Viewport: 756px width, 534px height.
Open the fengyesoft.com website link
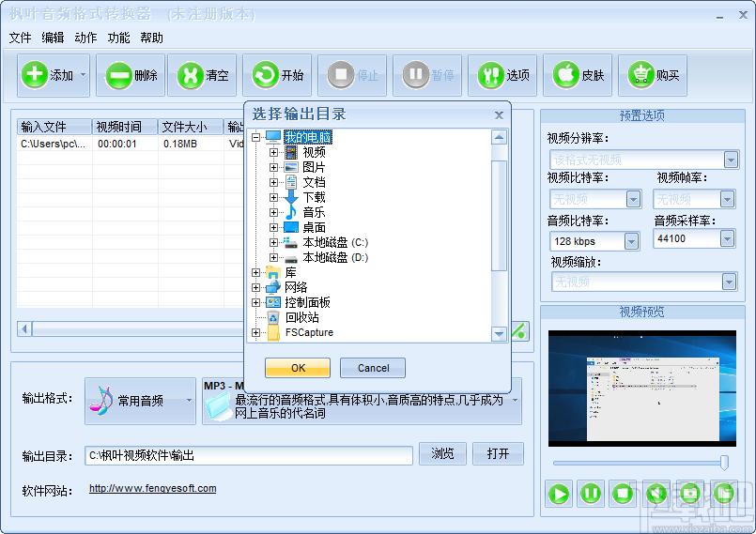[152, 488]
